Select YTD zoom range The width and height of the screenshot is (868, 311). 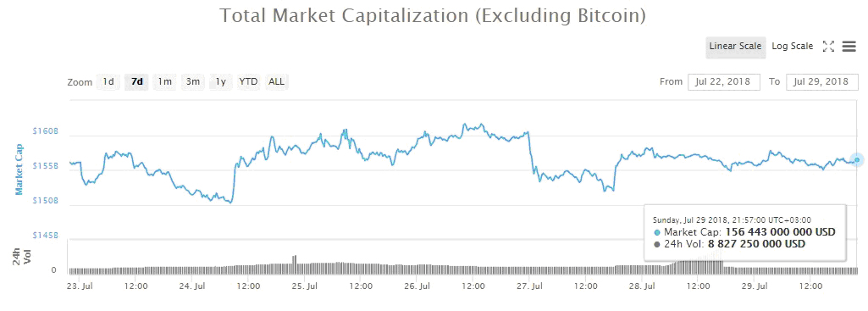249,82
